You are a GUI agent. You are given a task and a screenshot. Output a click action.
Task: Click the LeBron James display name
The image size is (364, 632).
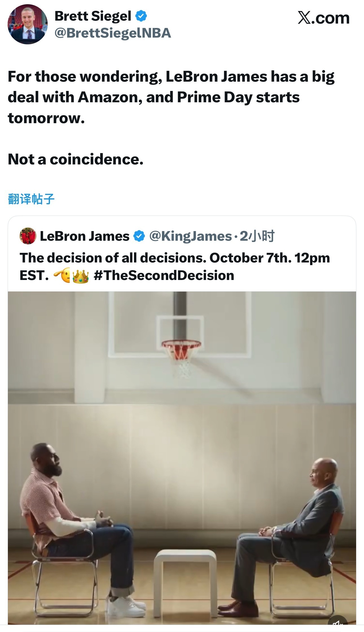coord(85,236)
